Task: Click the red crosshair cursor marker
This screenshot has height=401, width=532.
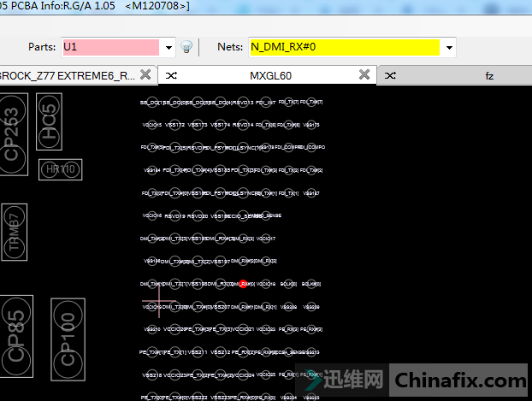Action: click(x=158, y=301)
